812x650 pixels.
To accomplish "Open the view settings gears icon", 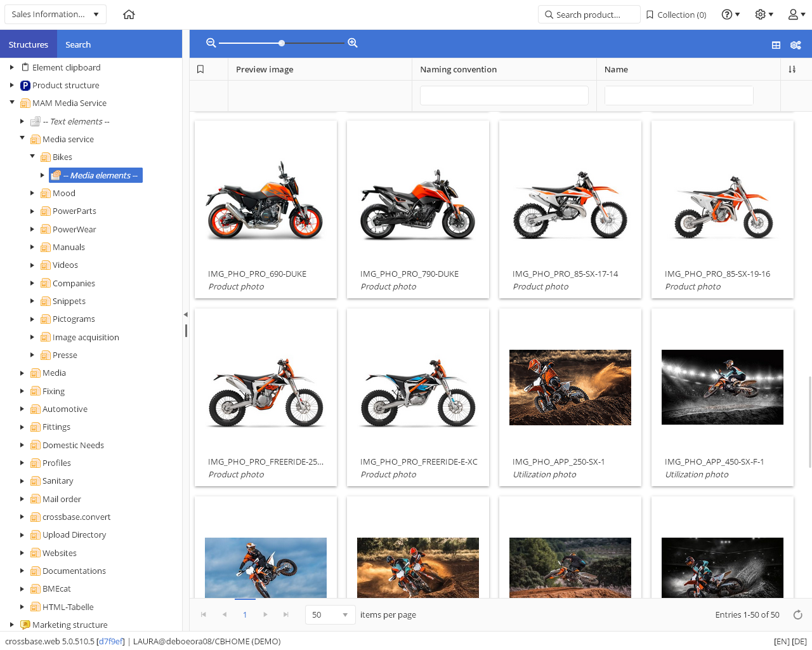I will (x=796, y=45).
